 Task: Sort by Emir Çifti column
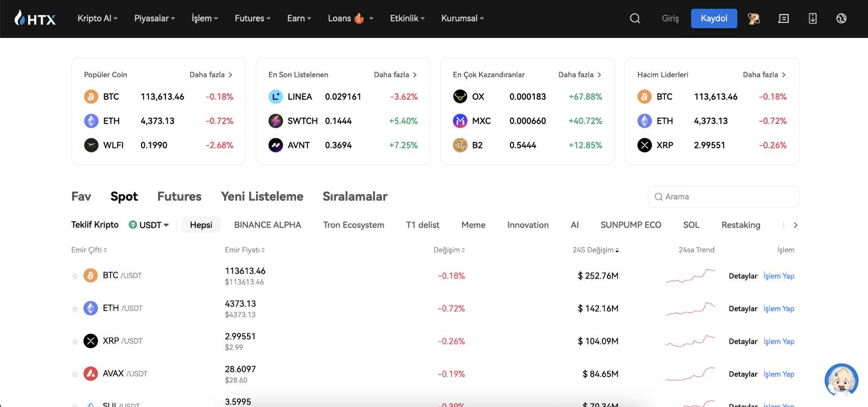tap(89, 250)
